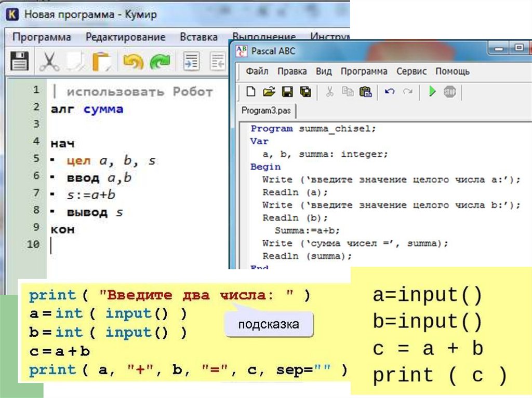Undo with blue arrow in Pascal ABC

390,91
